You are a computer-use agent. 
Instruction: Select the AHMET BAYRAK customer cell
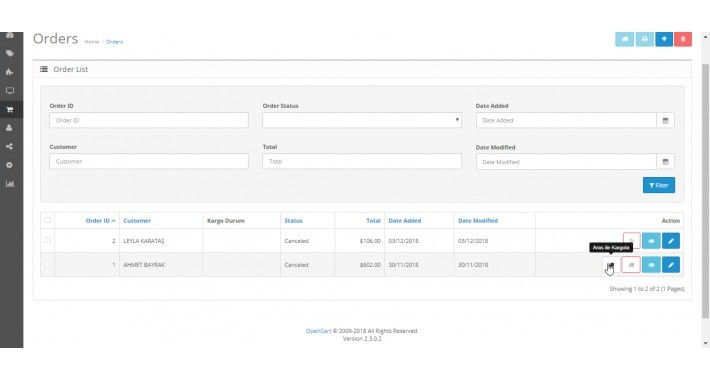tap(161, 265)
